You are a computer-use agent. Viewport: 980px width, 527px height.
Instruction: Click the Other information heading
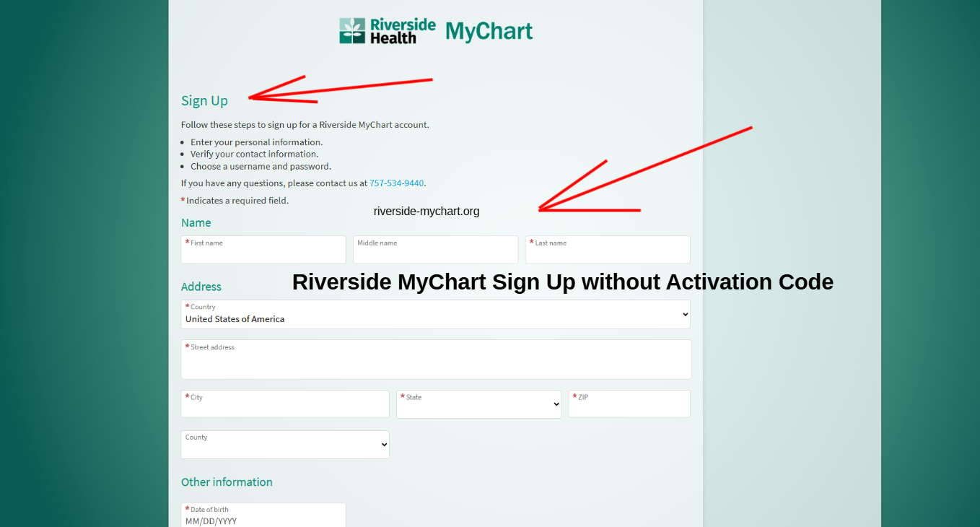tap(227, 482)
